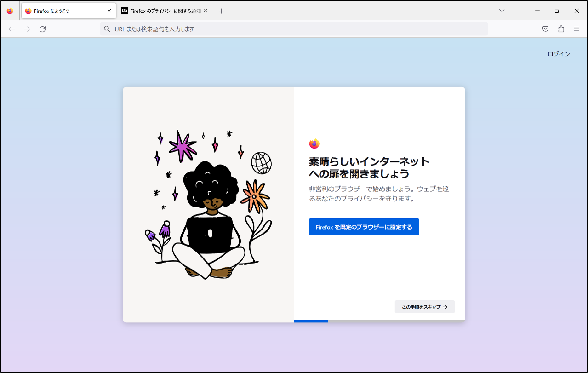
Task: Click the search magnifier icon in the URL bar
Action: click(107, 29)
